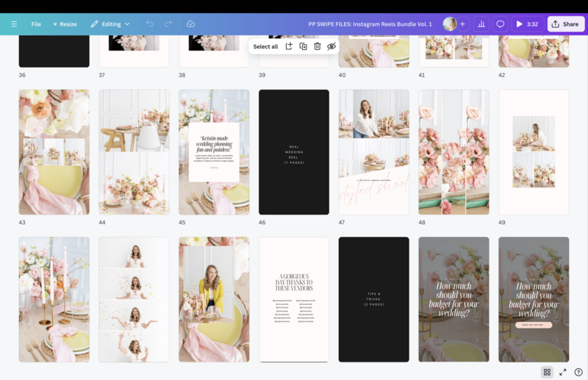Click the undo arrow

[150, 24]
